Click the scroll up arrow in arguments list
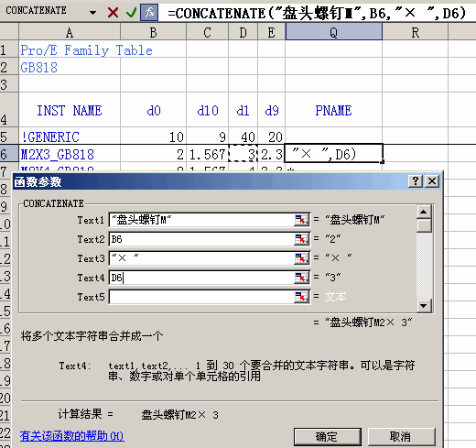The width and height of the screenshot is (476, 448). coord(424,212)
